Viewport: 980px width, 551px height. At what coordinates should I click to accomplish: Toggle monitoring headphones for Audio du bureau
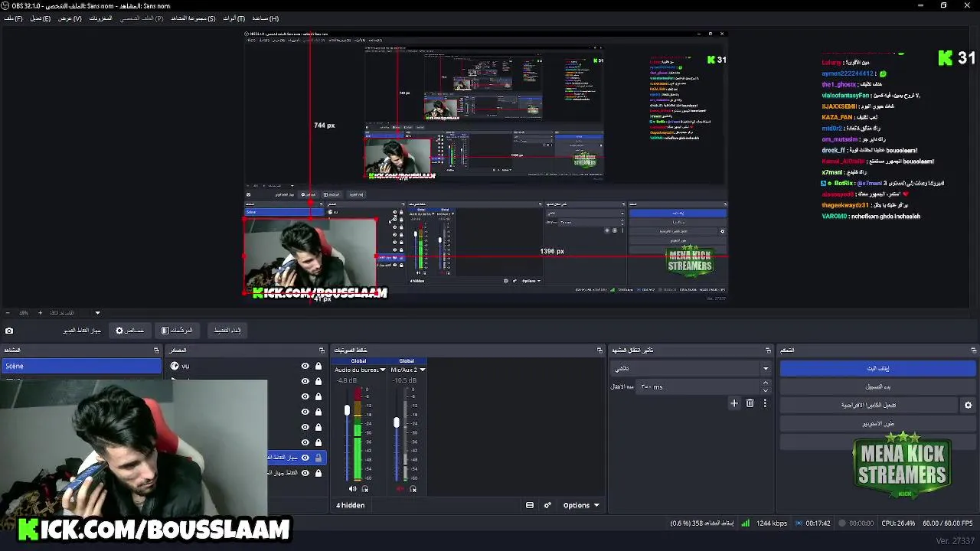tap(365, 489)
